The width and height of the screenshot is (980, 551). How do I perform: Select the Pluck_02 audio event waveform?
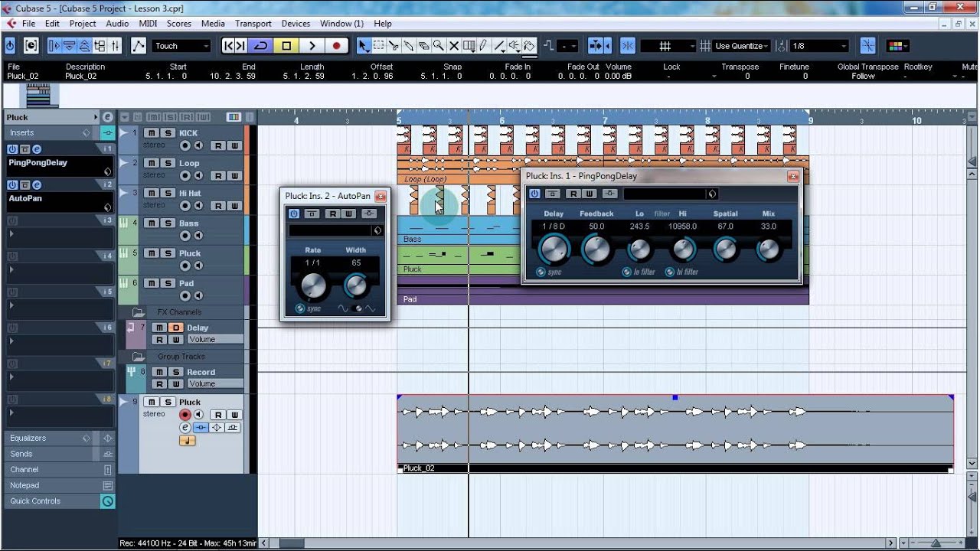[675, 429]
